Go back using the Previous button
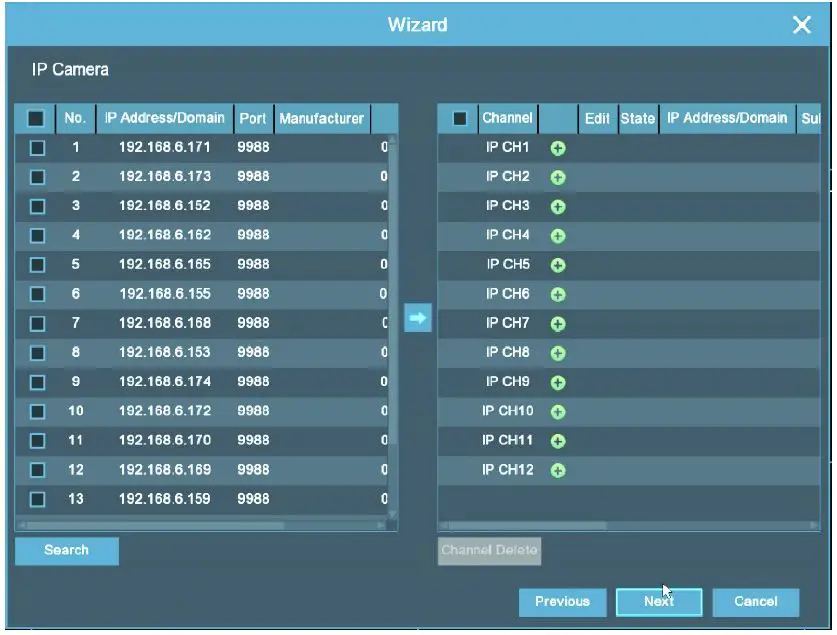 click(x=563, y=601)
